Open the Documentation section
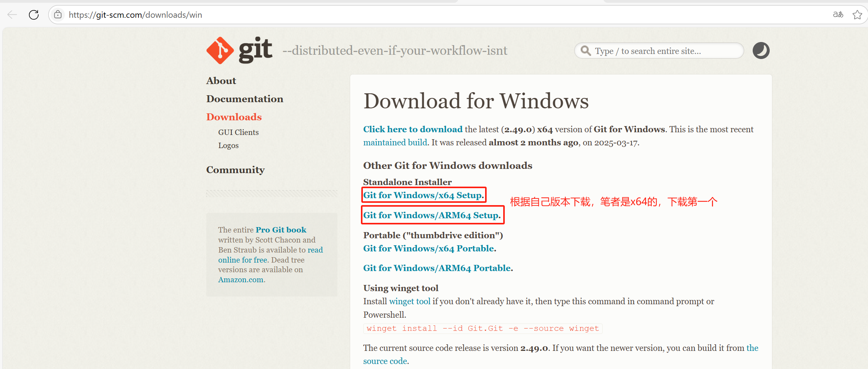Image resolution: width=868 pixels, height=369 pixels. tap(244, 99)
